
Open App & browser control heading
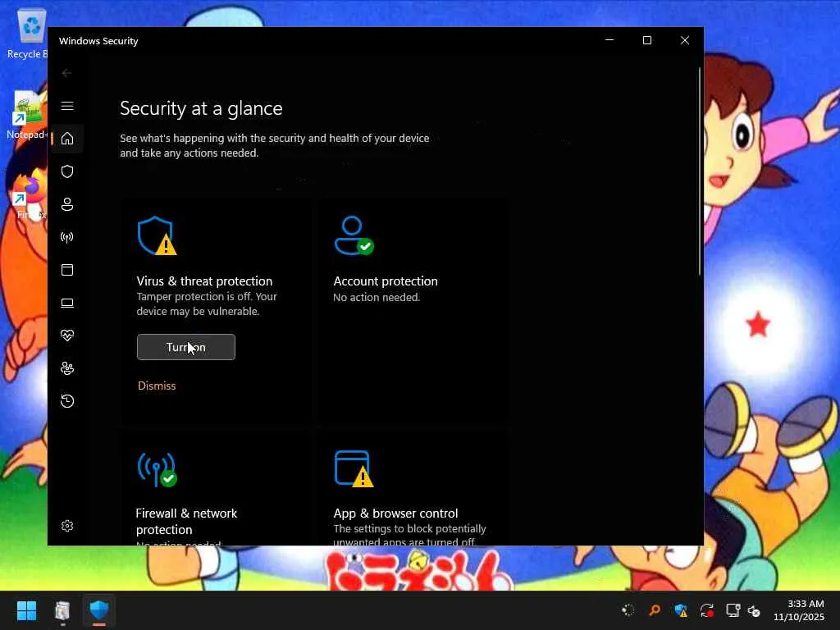click(x=395, y=514)
